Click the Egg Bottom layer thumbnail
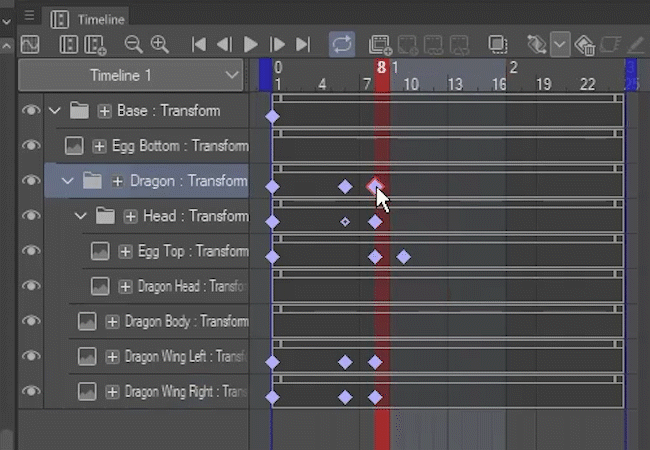The width and height of the screenshot is (650, 450). point(74,146)
